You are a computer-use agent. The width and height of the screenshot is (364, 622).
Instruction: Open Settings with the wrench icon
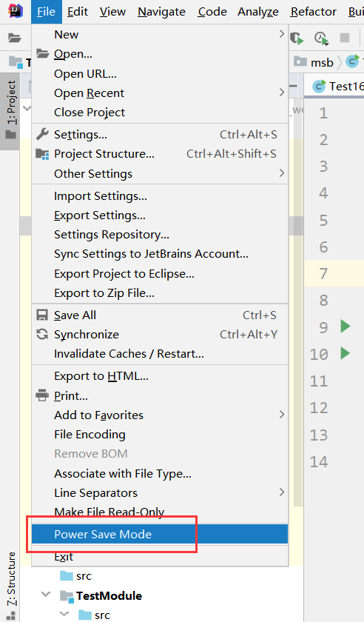click(160, 135)
